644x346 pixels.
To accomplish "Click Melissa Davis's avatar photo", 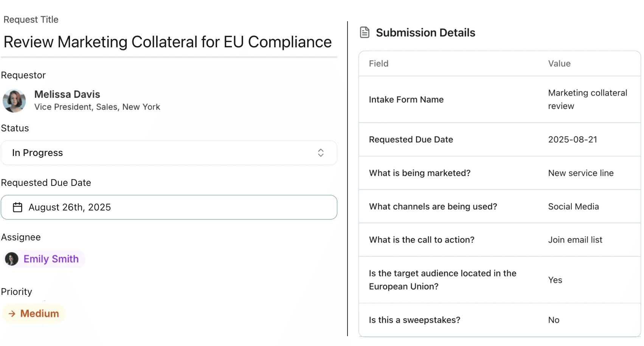I will point(14,101).
